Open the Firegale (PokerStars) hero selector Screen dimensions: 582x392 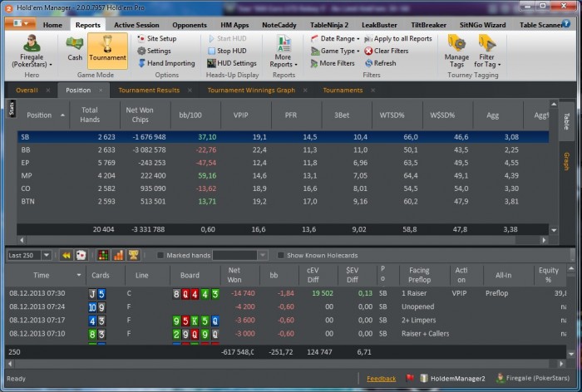click(32, 51)
